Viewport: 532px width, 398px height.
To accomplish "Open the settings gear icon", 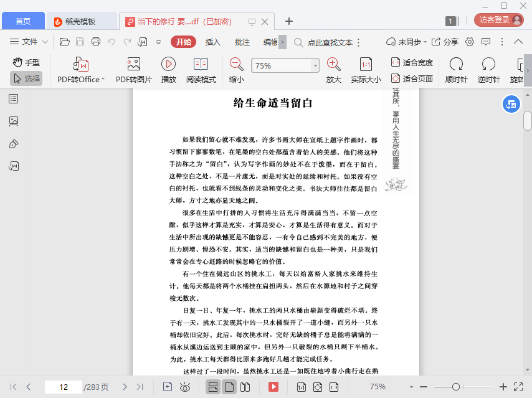I will point(470,42).
